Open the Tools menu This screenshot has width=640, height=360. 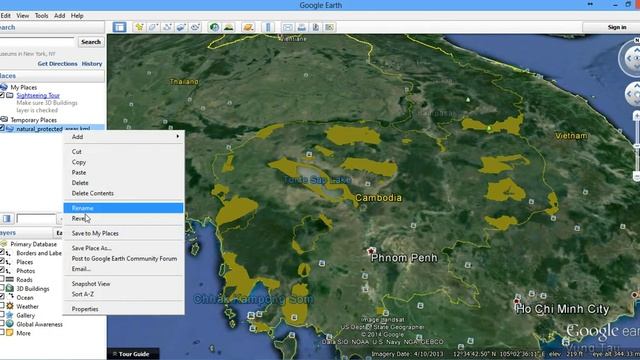pyautogui.click(x=41, y=16)
